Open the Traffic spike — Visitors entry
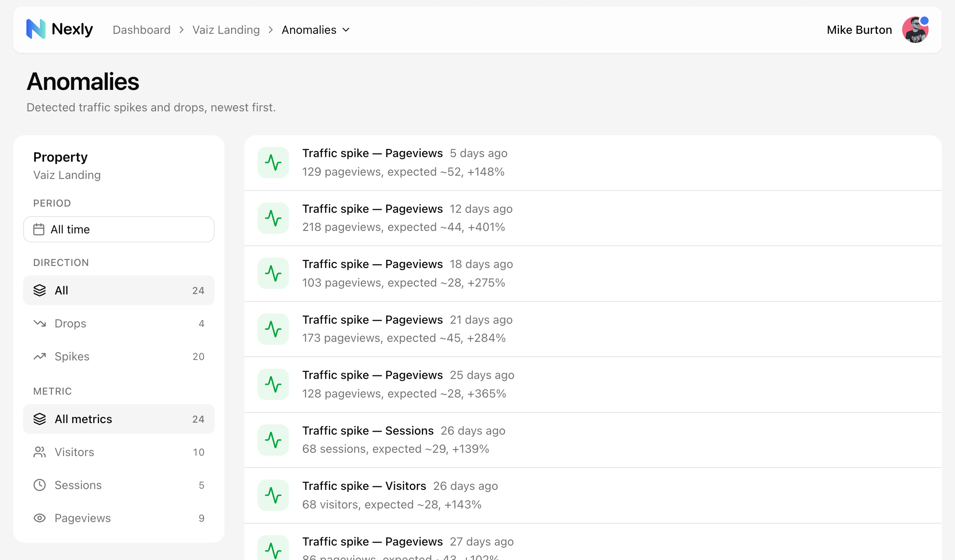This screenshot has width=955, height=560. [x=593, y=495]
